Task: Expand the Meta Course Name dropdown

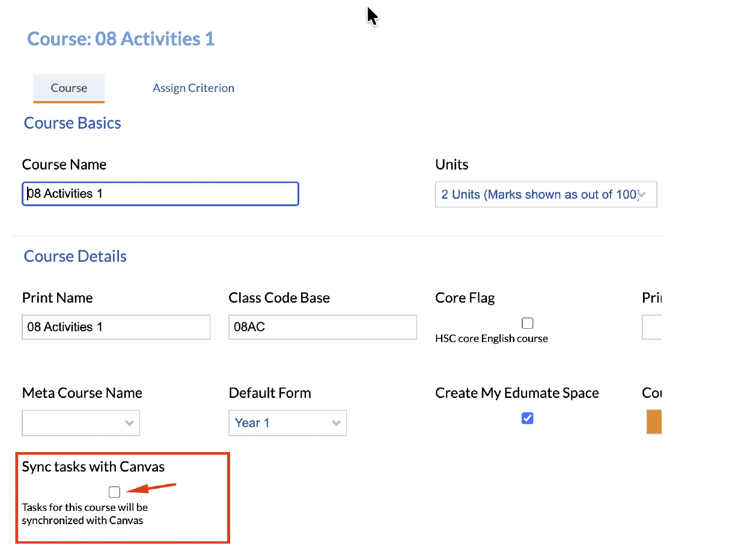Action: (81, 423)
